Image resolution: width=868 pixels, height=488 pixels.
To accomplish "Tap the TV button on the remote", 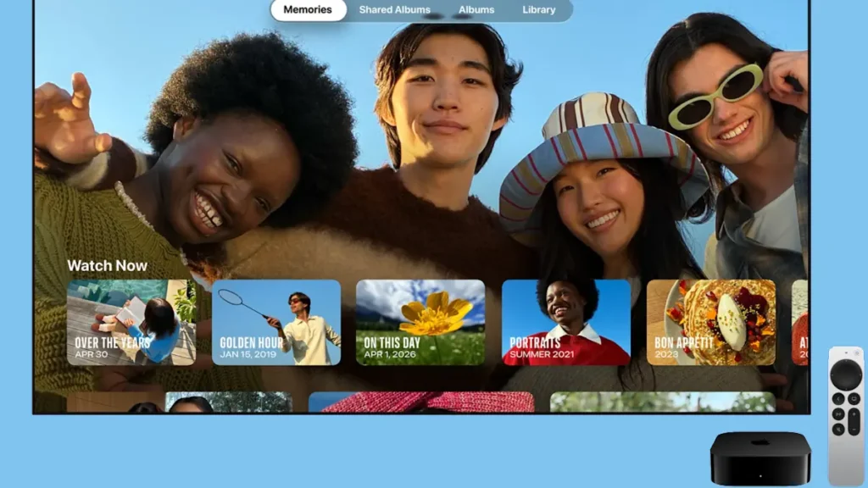I will pyautogui.click(x=854, y=398).
